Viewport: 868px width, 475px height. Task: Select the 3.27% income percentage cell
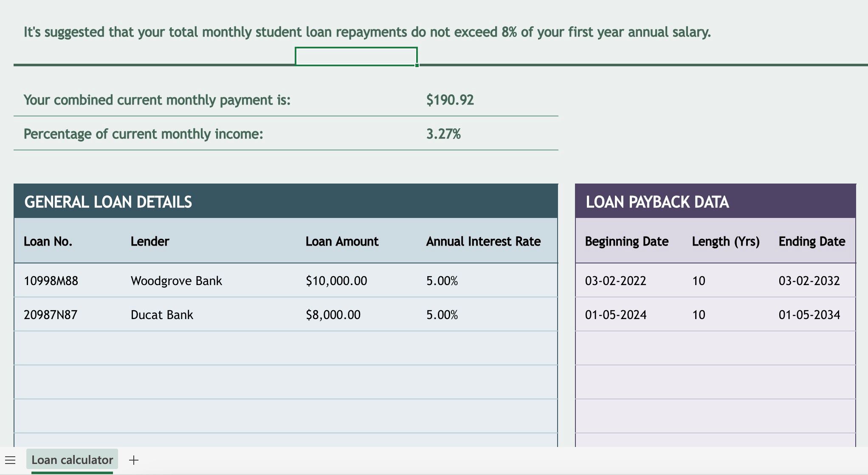click(x=443, y=134)
